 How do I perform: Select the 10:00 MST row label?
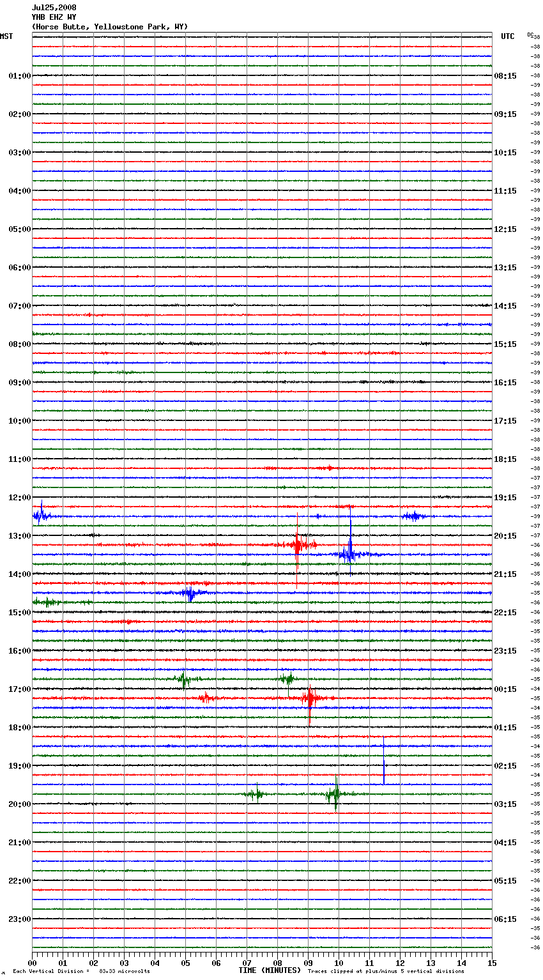[x=20, y=421]
